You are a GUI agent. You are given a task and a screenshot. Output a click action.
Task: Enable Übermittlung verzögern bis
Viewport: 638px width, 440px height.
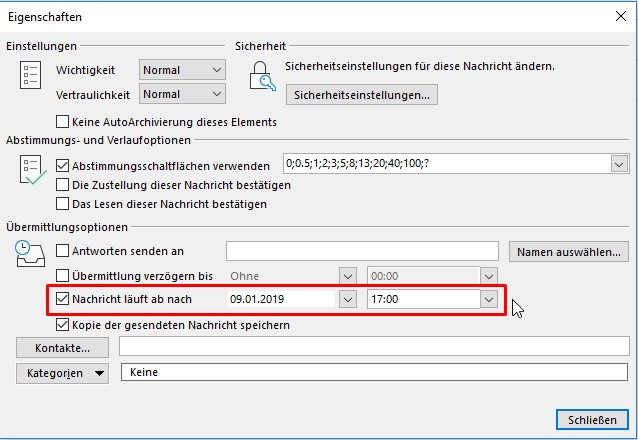click(62, 276)
